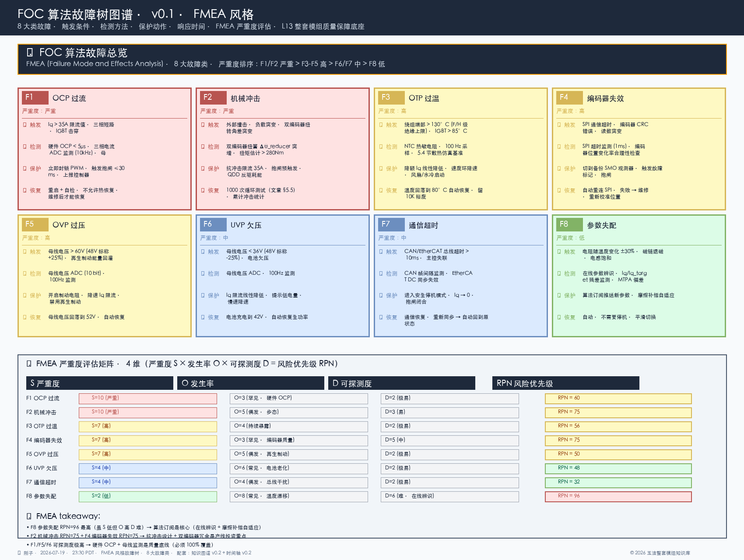
Task: Click the S=4 cell in F6 UVP 欠压 row
Action: tap(148, 469)
